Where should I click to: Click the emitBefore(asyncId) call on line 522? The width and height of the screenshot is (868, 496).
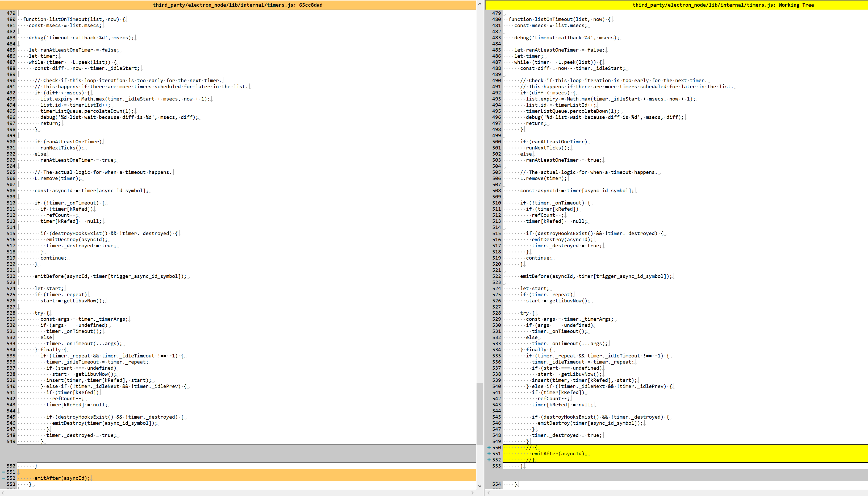[102, 276]
